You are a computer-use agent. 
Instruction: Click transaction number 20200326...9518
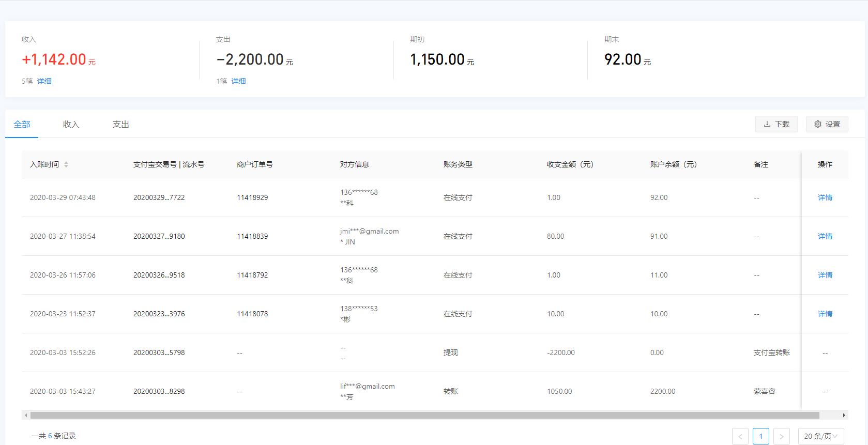pos(159,275)
